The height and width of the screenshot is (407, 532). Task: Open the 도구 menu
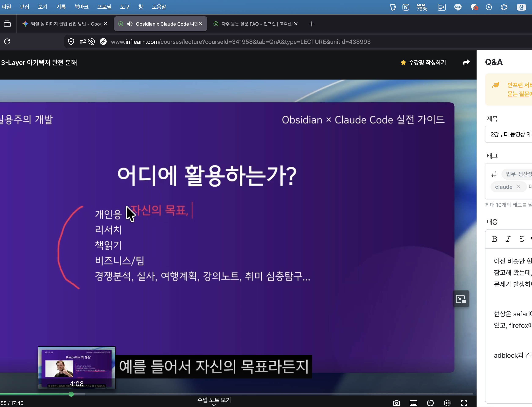pos(125,7)
